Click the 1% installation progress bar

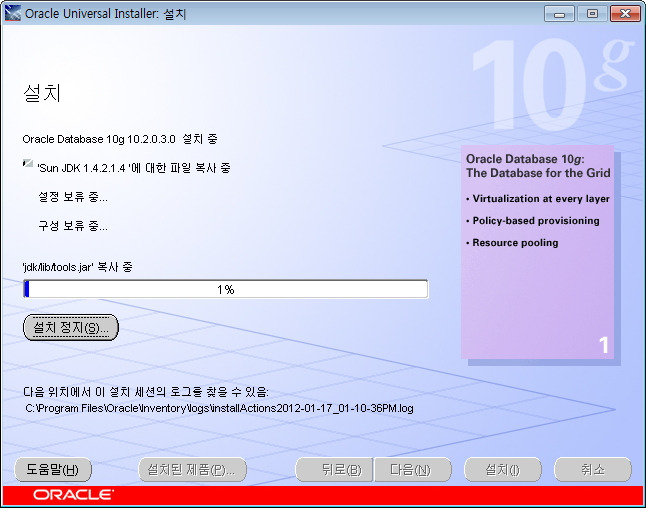pyautogui.click(x=226, y=289)
